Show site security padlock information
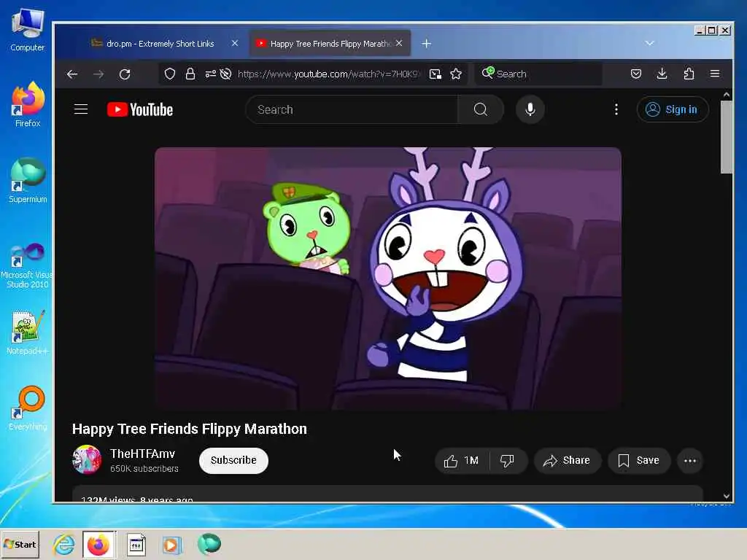 (x=190, y=74)
